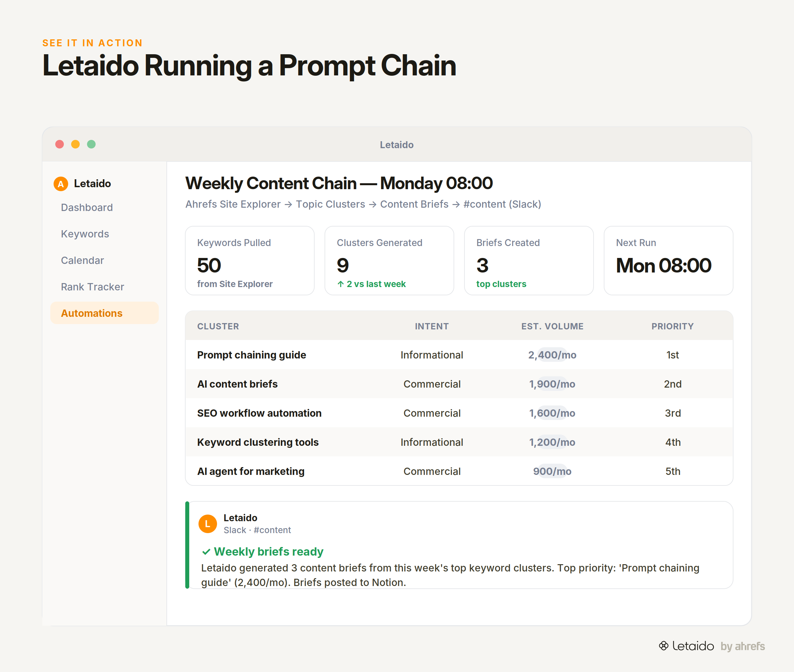This screenshot has width=794, height=672.
Task: Click Topic Clusters in the chain path
Action: (x=330, y=204)
